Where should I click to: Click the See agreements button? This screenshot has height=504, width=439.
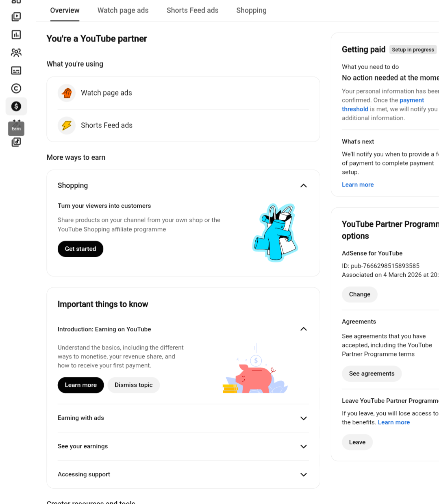[372, 374]
